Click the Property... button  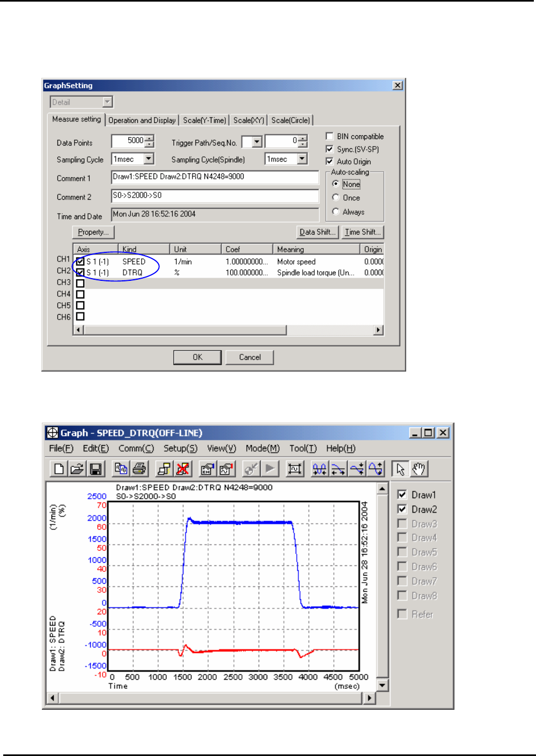coord(93,232)
